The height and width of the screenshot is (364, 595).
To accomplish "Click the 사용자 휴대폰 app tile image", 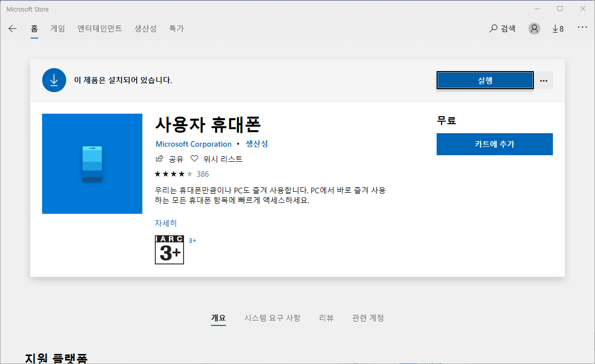I will [92, 164].
